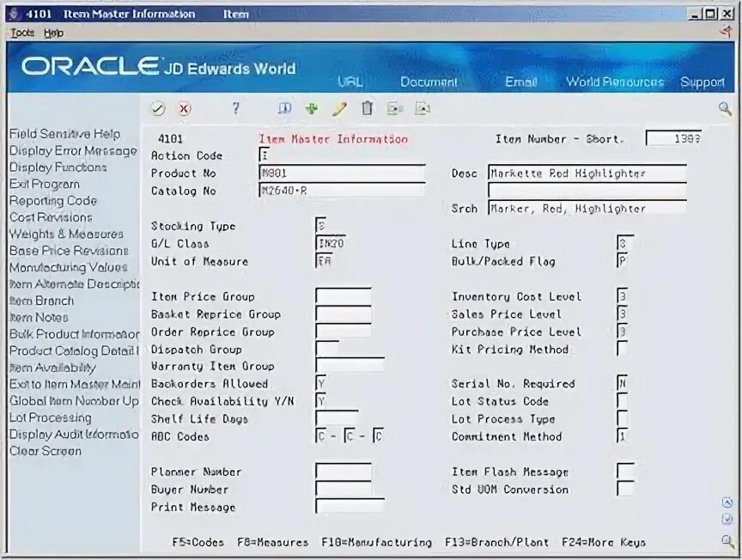Open the Tools menu

click(22, 33)
